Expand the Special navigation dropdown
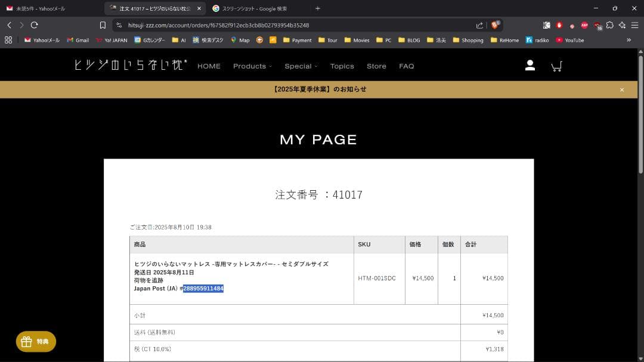Viewport: 644px width, 362px height. pyautogui.click(x=301, y=66)
